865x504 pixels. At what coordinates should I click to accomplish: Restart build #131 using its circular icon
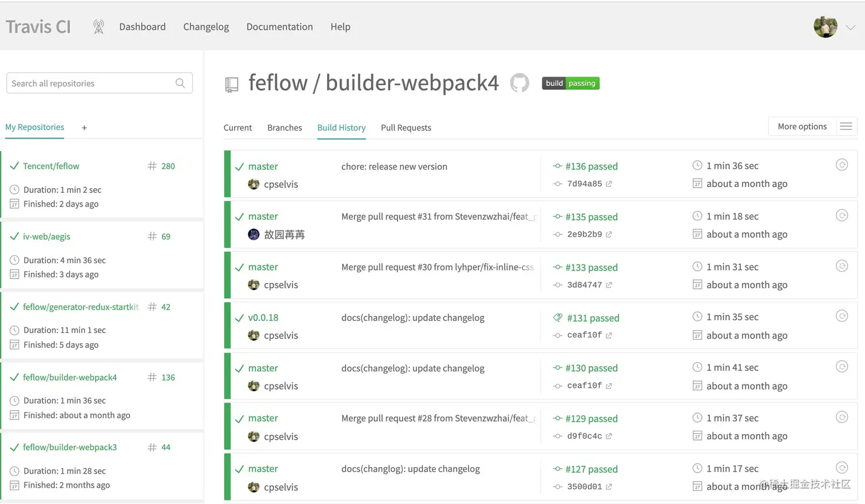pyautogui.click(x=842, y=316)
